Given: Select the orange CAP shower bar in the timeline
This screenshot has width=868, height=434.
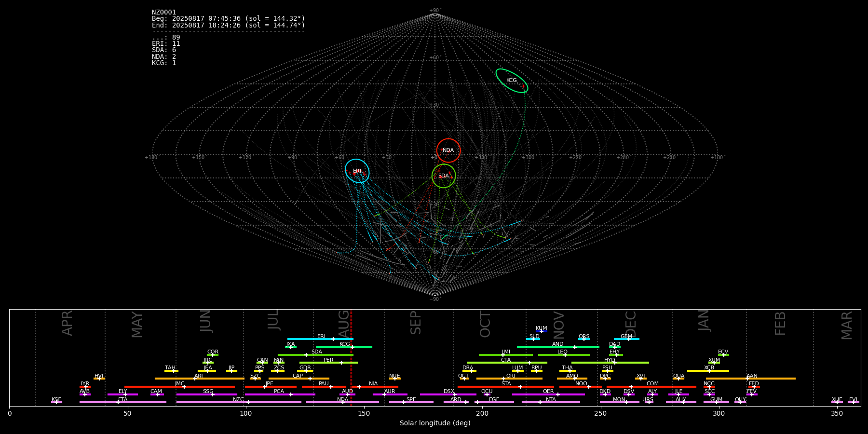Looking at the screenshot, I should [x=299, y=379].
